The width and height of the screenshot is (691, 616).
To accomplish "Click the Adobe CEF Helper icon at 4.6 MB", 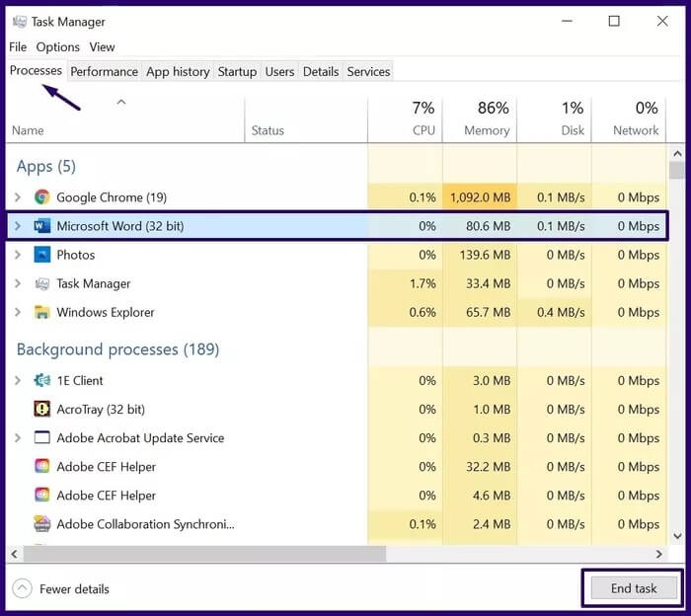I will point(41,496).
